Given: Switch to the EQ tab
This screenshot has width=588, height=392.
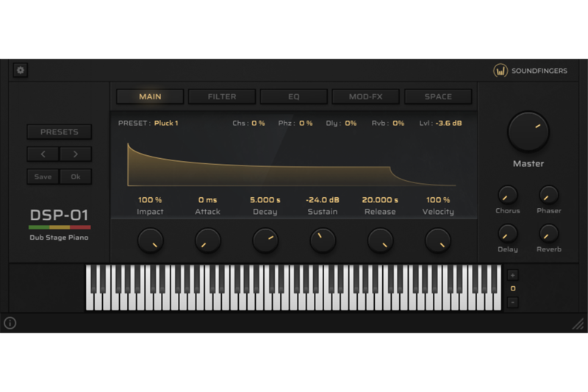Looking at the screenshot, I should click(294, 96).
